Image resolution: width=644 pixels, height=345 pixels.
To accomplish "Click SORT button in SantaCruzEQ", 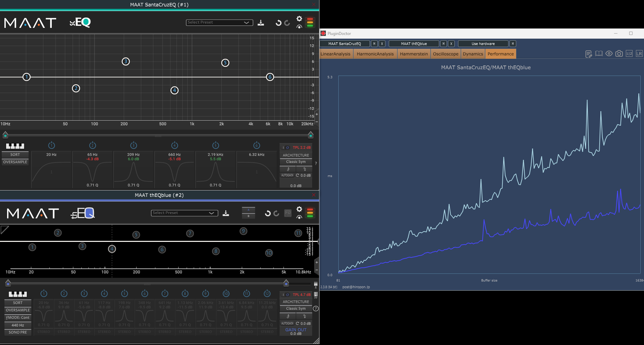I will (x=15, y=155).
